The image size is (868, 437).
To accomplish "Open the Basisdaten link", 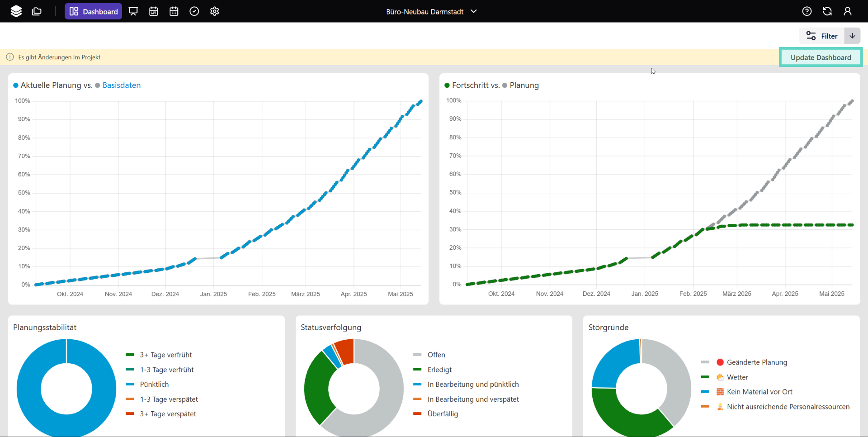I will click(121, 85).
